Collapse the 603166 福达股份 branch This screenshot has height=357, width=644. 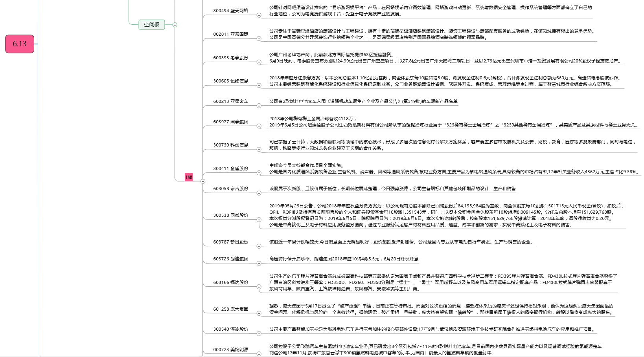point(259,287)
